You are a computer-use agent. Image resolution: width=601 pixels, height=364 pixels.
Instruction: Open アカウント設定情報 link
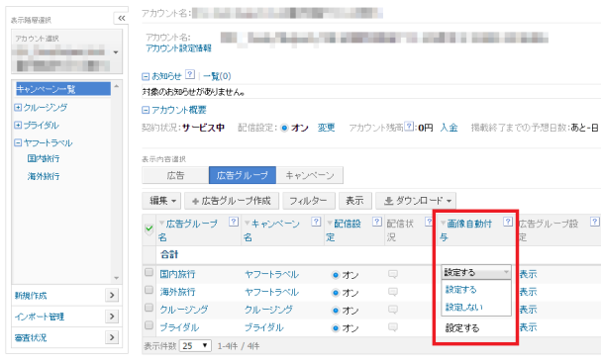click(x=178, y=48)
